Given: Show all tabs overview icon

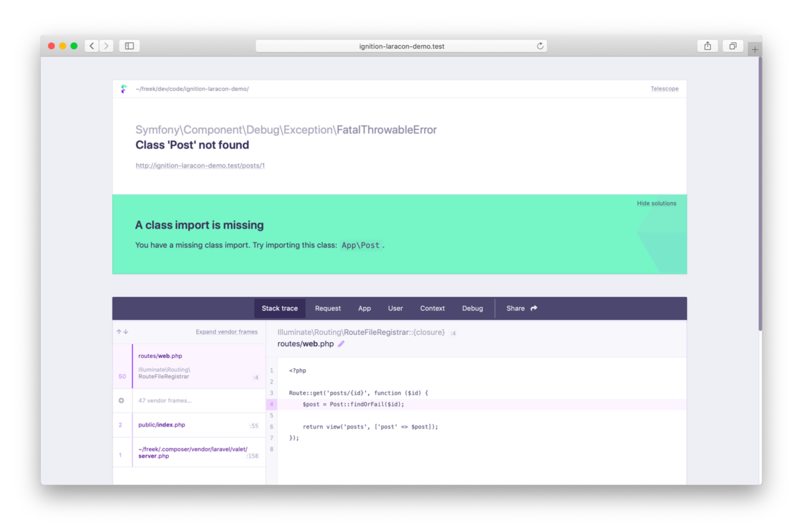Looking at the screenshot, I should pyautogui.click(x=732, y=46).
